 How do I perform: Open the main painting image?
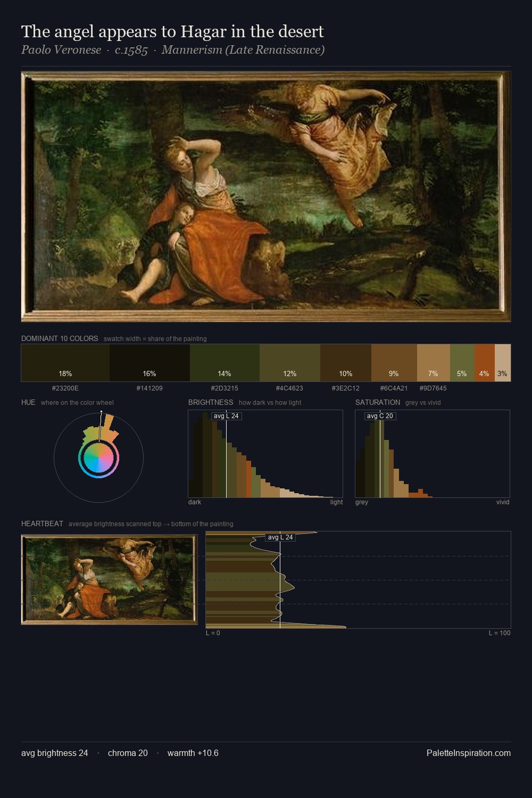click(x=266, y=196)
